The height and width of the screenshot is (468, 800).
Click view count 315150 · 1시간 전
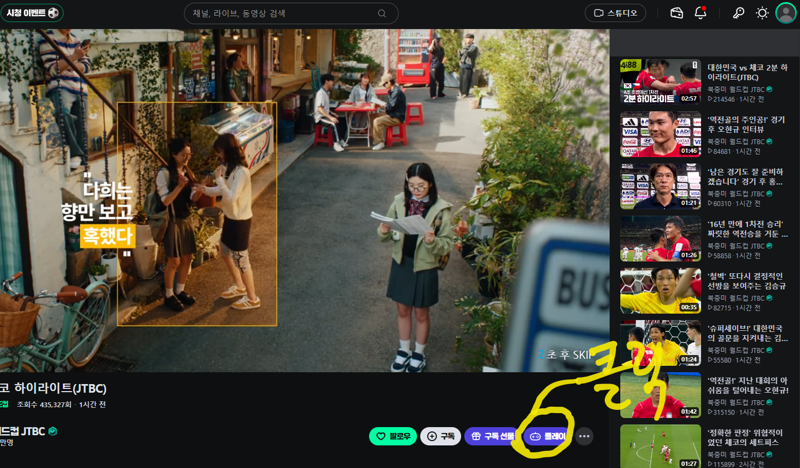tap(736, 412)
